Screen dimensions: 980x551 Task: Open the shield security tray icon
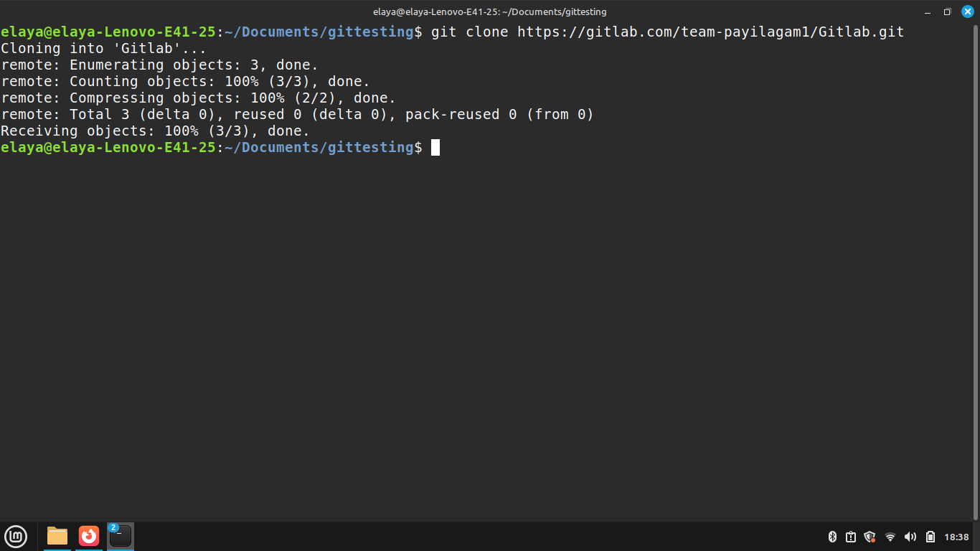870,537
